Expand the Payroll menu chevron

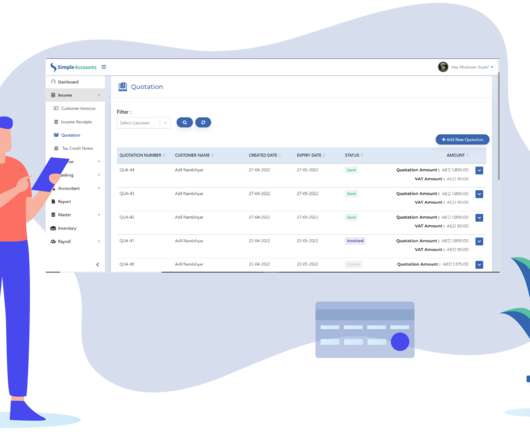(99, 241)
